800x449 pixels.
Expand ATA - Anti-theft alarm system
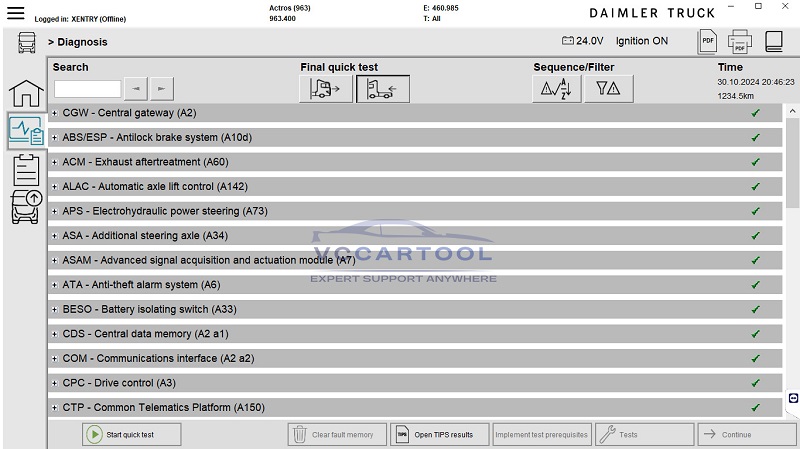coord(55,285)
